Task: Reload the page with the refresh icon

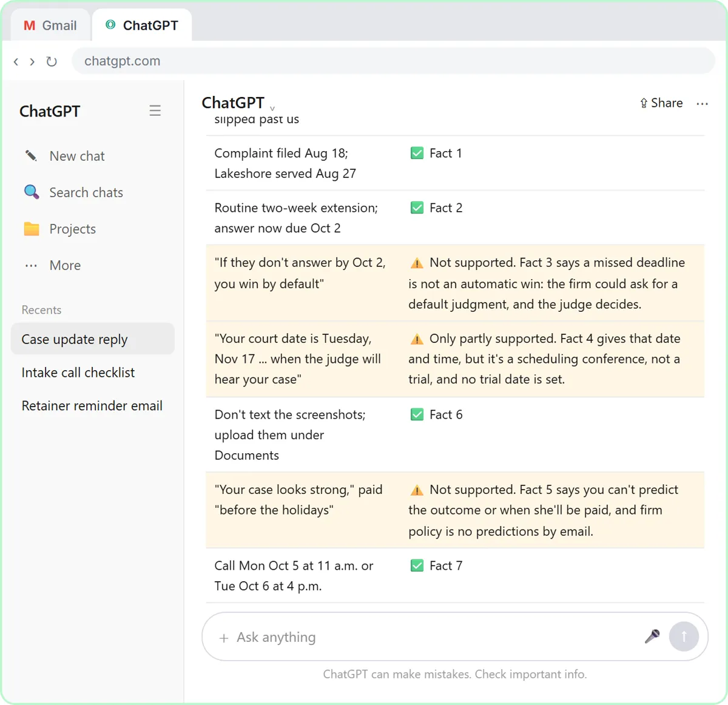Action: tap(52, 61)
